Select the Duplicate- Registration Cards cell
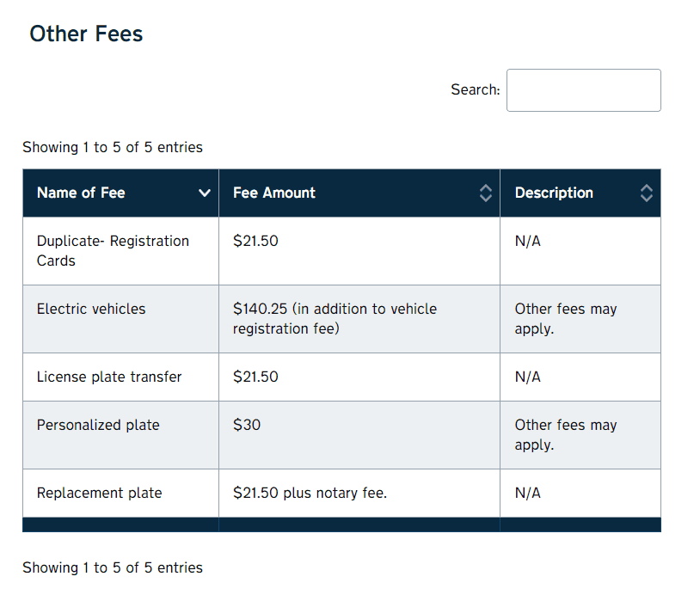This screenshot has height=601, width=700. click(120, 251)
